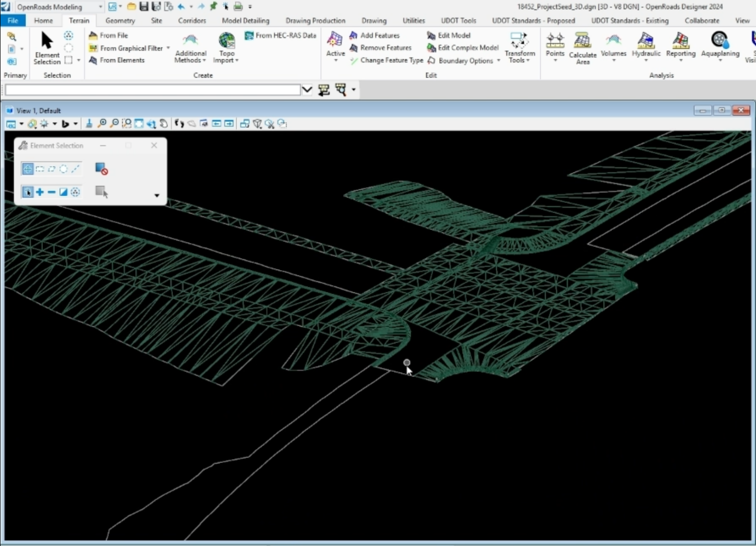The height and width of the screenshot is (546, 756).
Task: Switch to Circle selection method
Action: pyautogui.click(x=63, y=169)
